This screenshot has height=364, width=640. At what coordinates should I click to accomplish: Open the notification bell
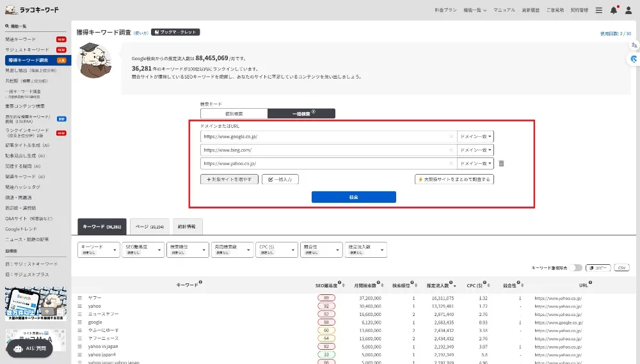tap(614, 10)
